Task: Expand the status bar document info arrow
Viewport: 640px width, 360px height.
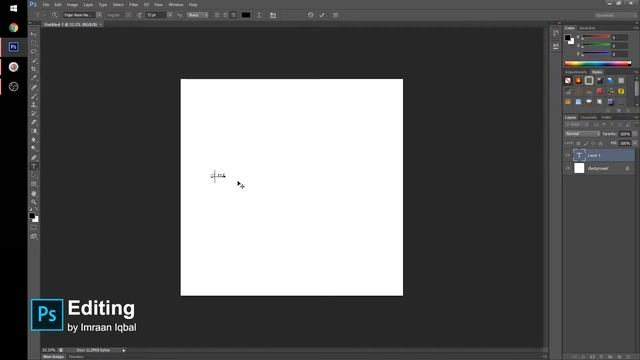Action: [124, 350]
